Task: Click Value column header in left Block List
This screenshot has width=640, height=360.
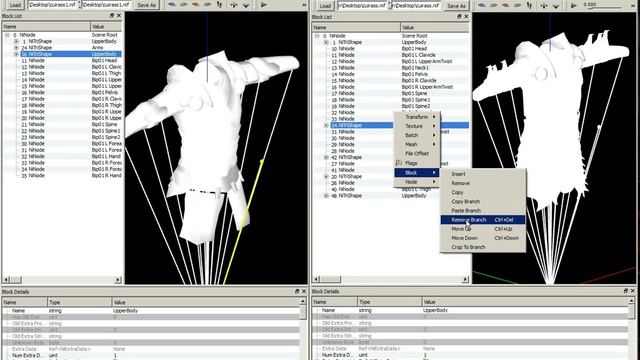Action: pos(106,27)
